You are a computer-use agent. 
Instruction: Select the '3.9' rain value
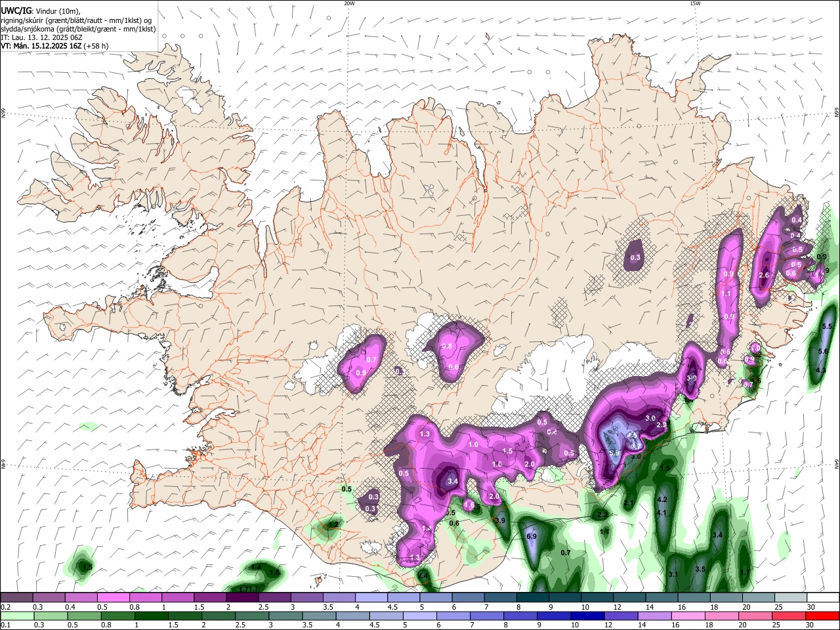(x=501, y=520)
